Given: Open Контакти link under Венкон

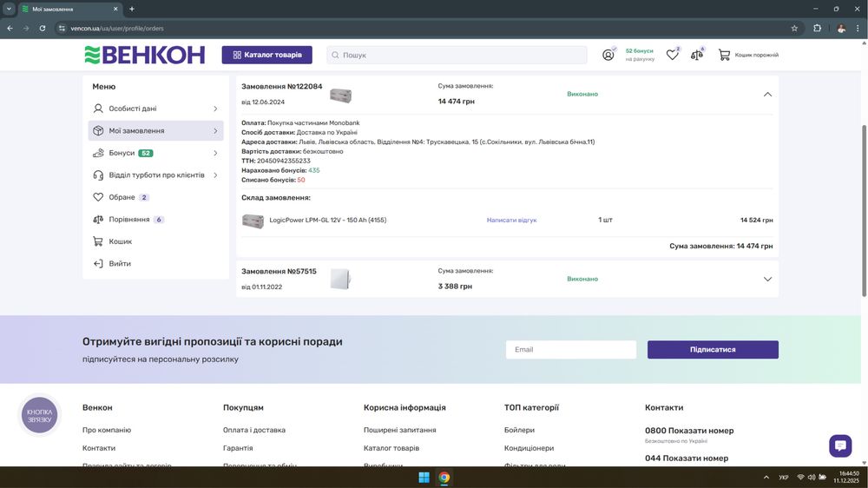Looking at the screenshot, I should pos(99,448).
